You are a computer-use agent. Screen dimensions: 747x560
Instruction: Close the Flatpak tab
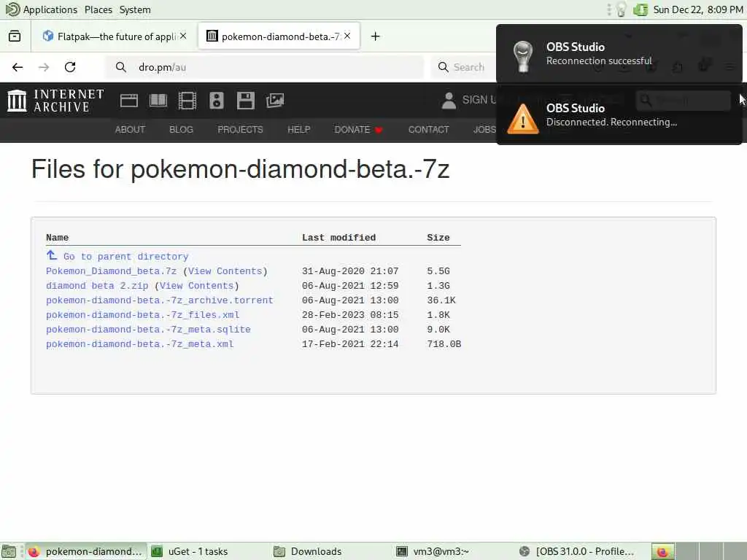pos(183,36)
